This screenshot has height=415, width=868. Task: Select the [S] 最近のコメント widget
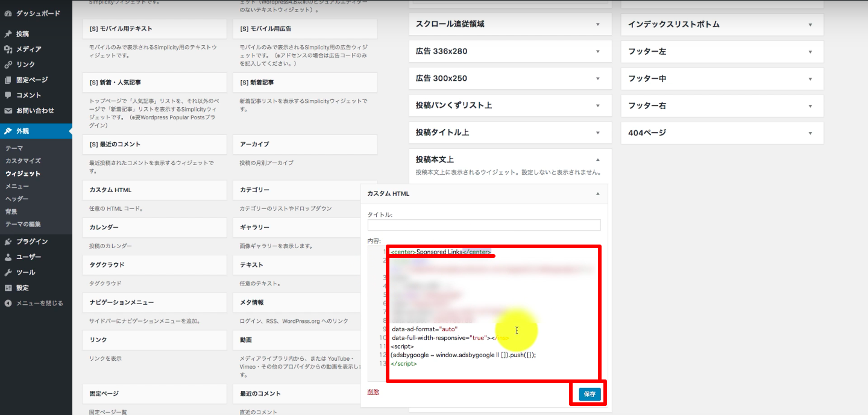pos(154,145)
